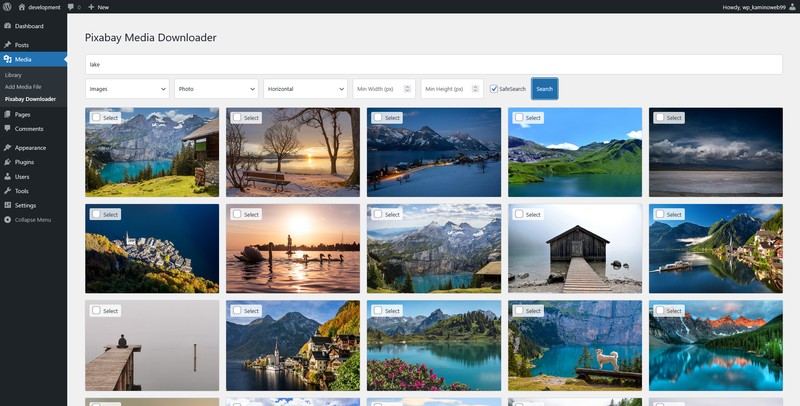
Task: Click the Min Height stepper arrows
Action: (475, 89)
